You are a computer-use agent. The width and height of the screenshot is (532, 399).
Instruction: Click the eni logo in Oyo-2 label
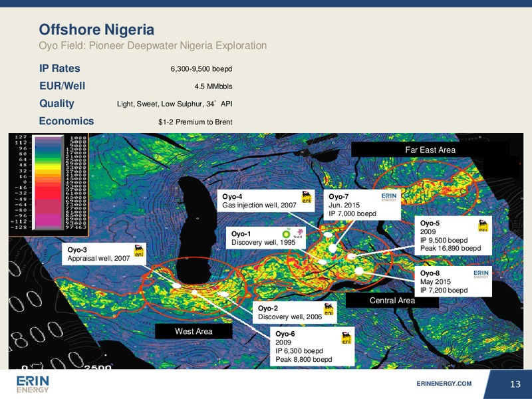pyautogui.click(x=329, y=309)
